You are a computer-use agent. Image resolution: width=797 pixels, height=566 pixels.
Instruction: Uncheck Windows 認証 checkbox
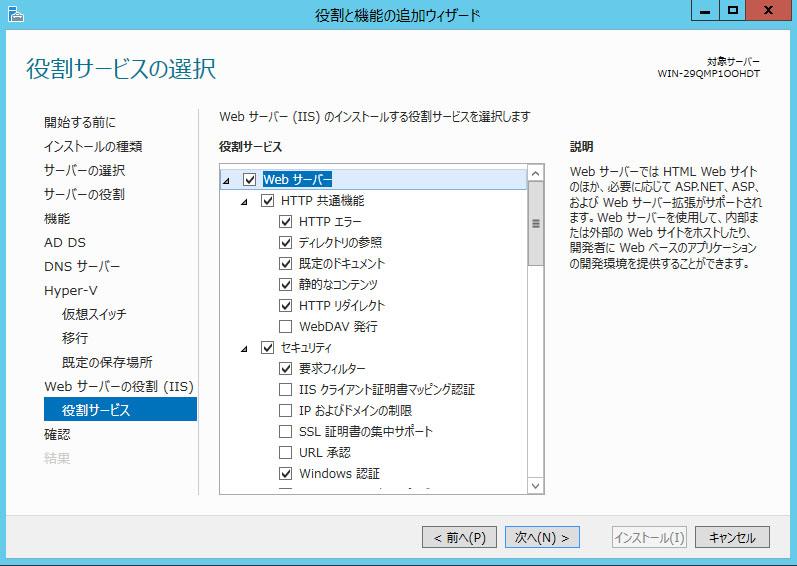(286, 474)
